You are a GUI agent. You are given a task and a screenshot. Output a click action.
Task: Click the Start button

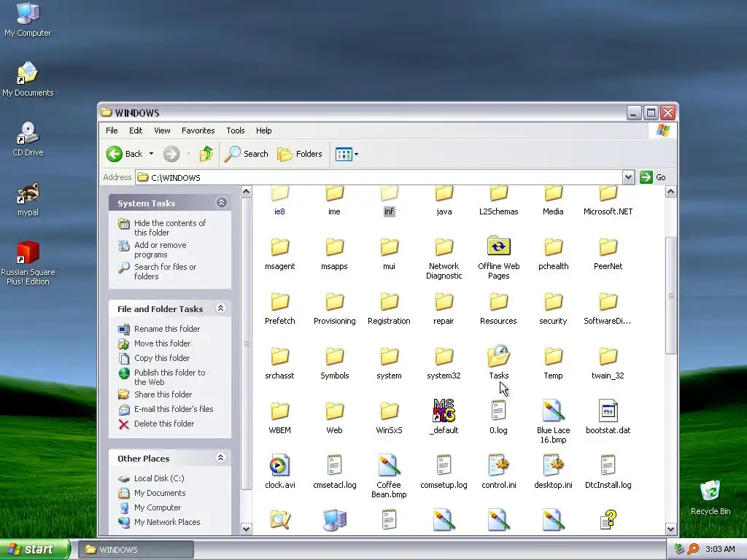click(34, 549)
